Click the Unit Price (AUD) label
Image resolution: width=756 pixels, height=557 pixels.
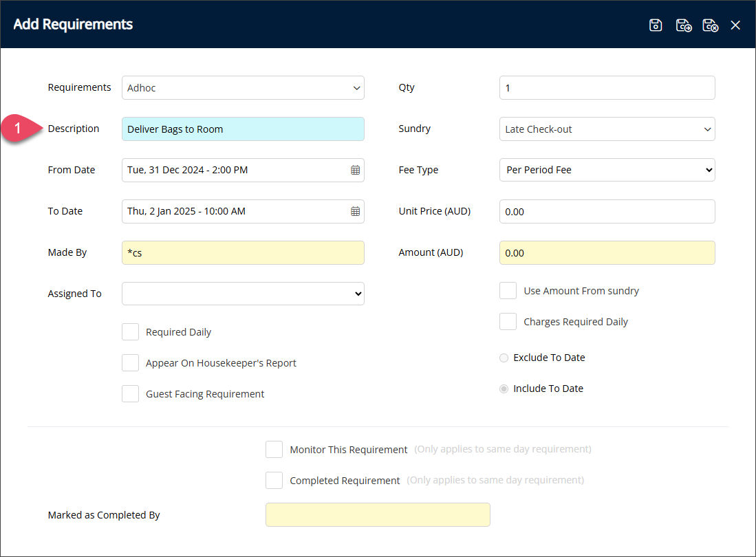(435, 211)
